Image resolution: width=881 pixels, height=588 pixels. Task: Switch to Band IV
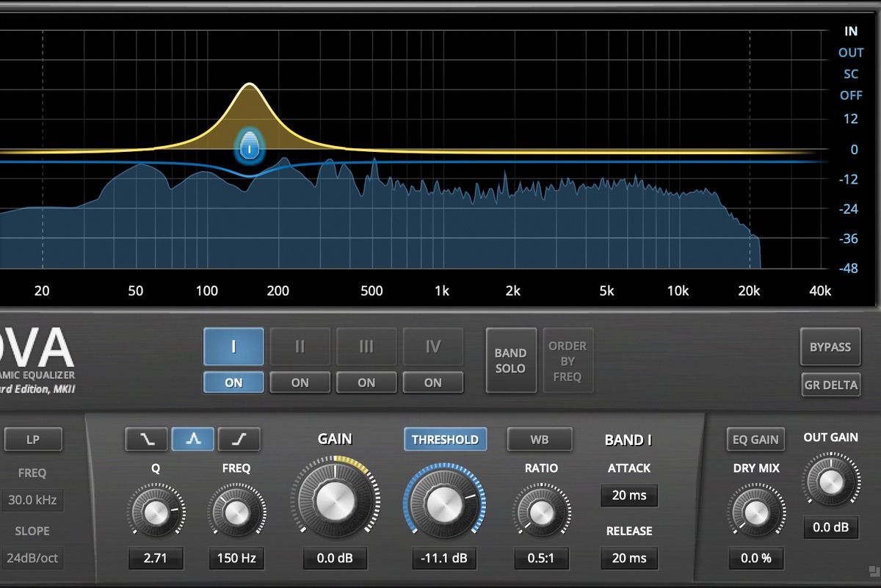(x=433, y=346)
